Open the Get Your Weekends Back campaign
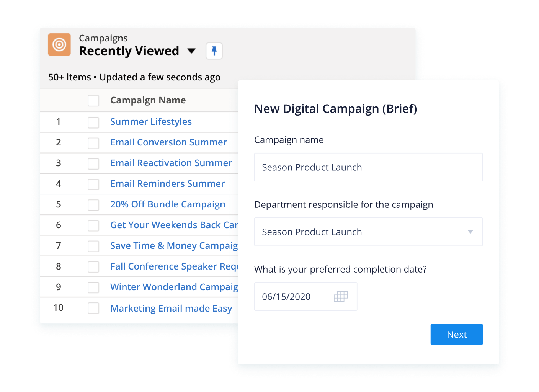The height and width of the screenshot is (392, 539). point(173,225)
